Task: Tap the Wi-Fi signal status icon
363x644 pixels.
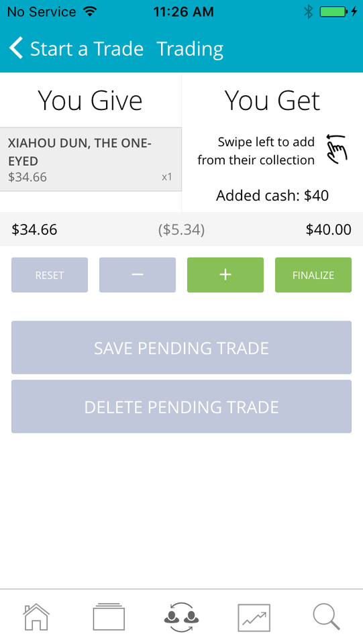Action: coord(89,11)
